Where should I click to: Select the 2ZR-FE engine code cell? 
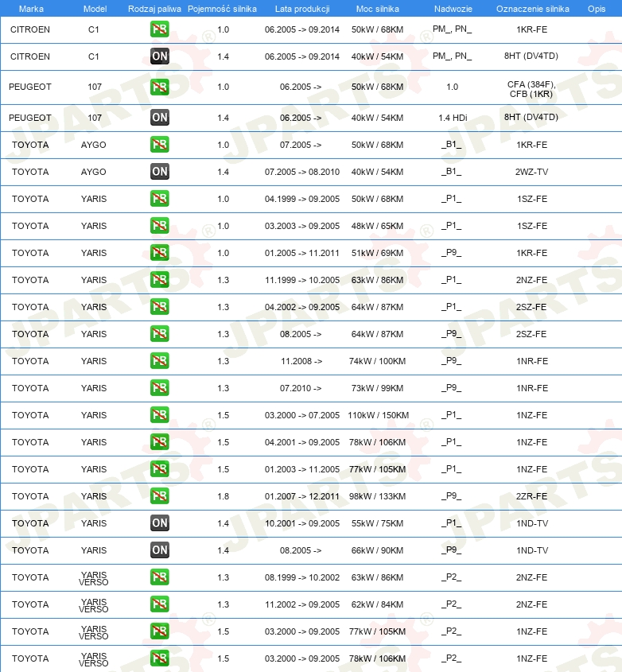[531, 495]
